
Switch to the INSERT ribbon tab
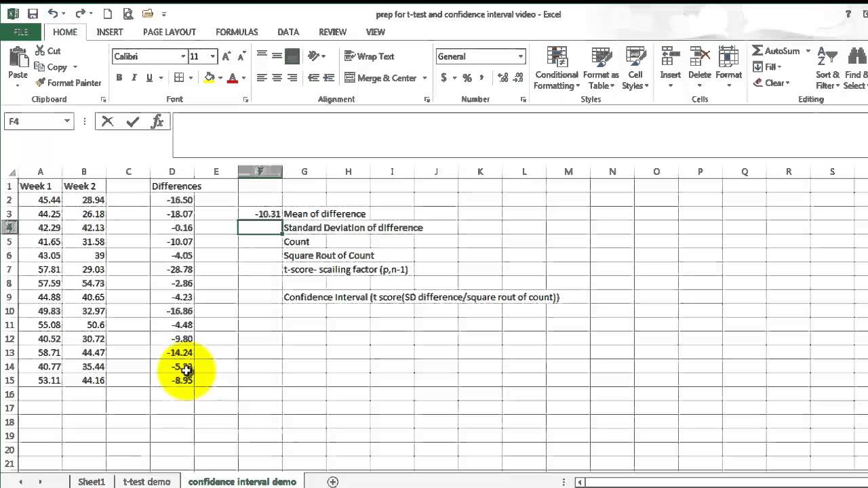tap(109, 32)
